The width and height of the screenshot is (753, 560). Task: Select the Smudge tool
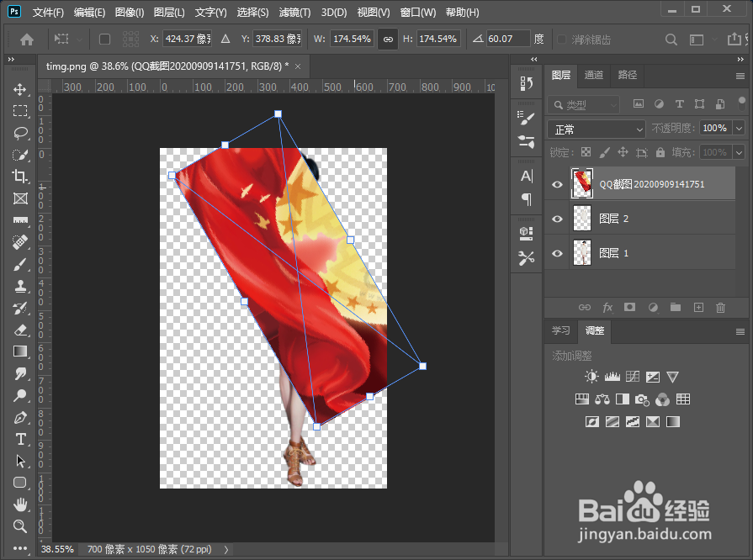(19, 373)
